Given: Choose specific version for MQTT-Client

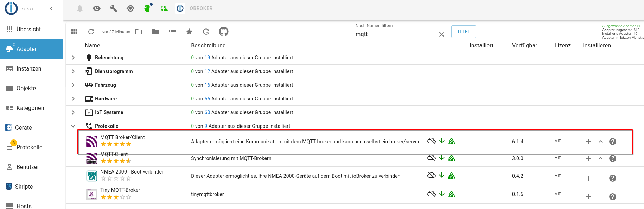Looking at the screenshot, I should point(601,158).
